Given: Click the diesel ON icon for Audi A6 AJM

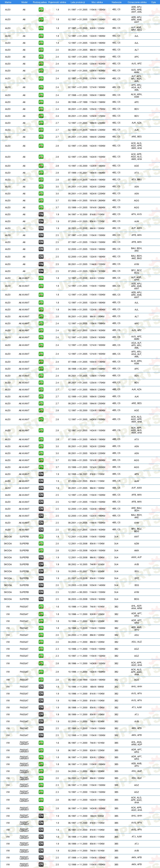Looking at the screenshot, I should [41, 221].
